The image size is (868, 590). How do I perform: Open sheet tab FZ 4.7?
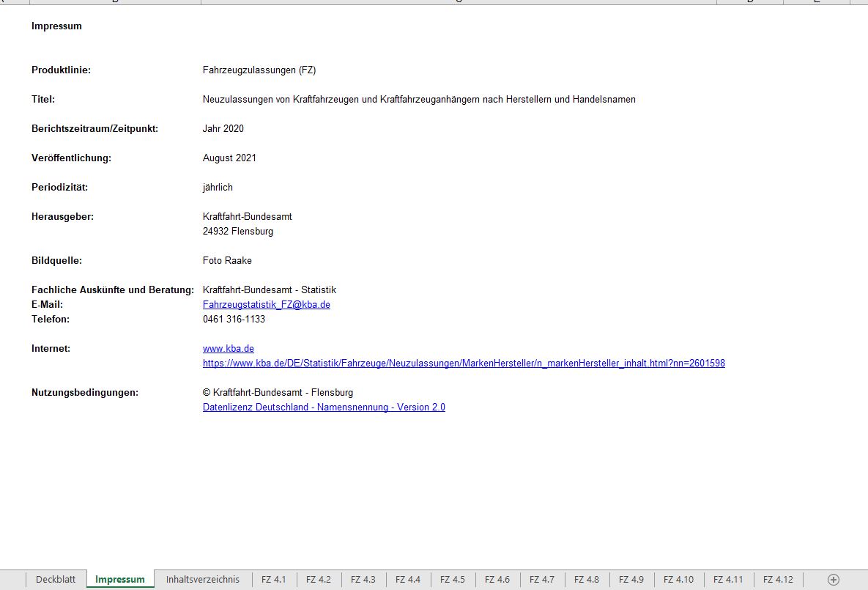point(542,579)
